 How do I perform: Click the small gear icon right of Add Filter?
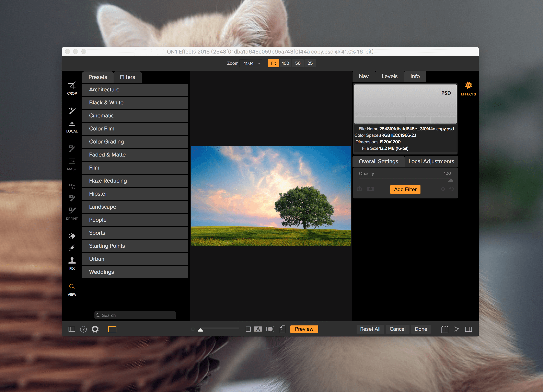pos(443,189)
